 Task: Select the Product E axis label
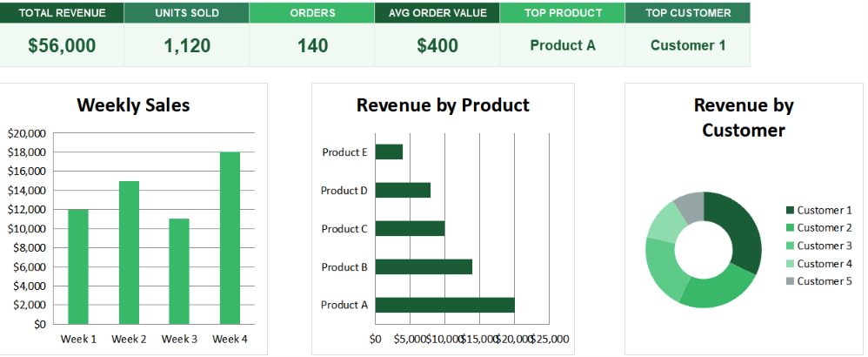(344, 152)
